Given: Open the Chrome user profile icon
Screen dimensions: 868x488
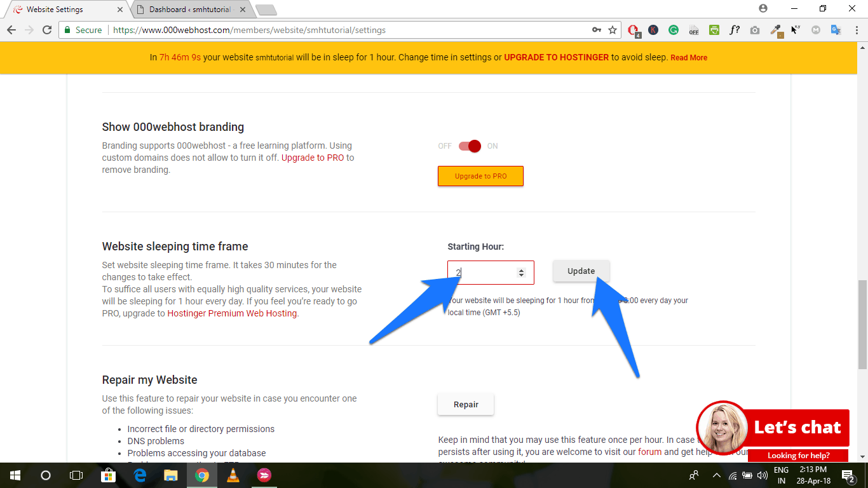Looking at the screenshot, I should tap(763, 8).
